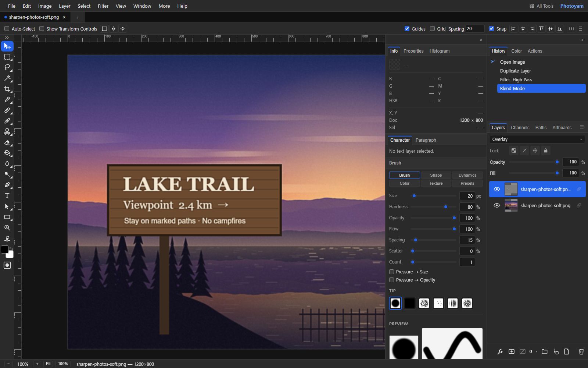Viewport: 588px width, 368px height.
Task: Select the Eyedropper tool
Action: coord(7,100)
